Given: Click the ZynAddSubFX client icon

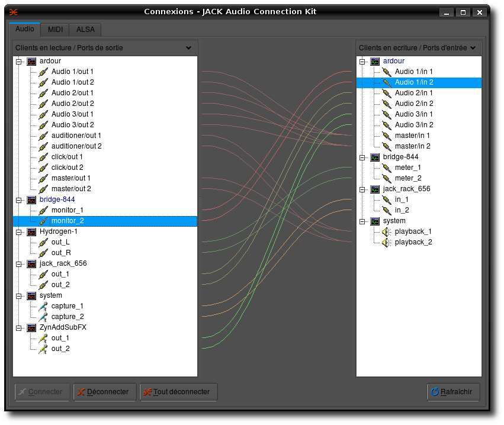Looking at the screenshot, I should tap(31, 328).
